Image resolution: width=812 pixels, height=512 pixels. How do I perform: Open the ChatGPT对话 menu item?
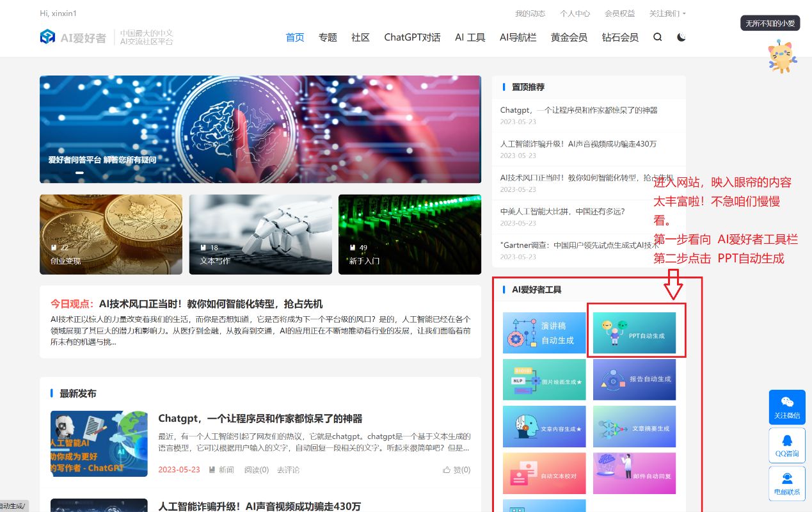click(411, 37)
